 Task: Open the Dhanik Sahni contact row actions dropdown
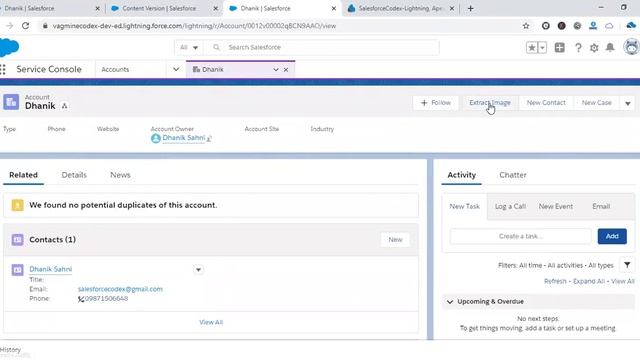coord(198,270)
